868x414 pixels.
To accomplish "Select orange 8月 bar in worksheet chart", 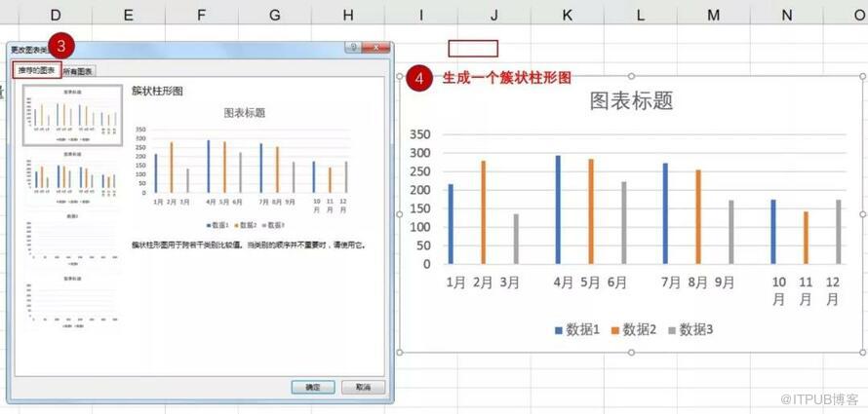I will [698, 216].
